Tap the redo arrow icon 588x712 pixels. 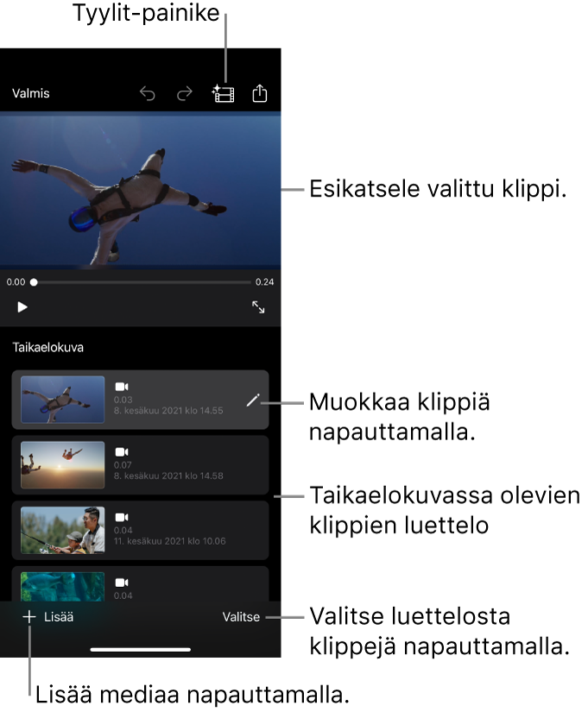pos(184,94)
